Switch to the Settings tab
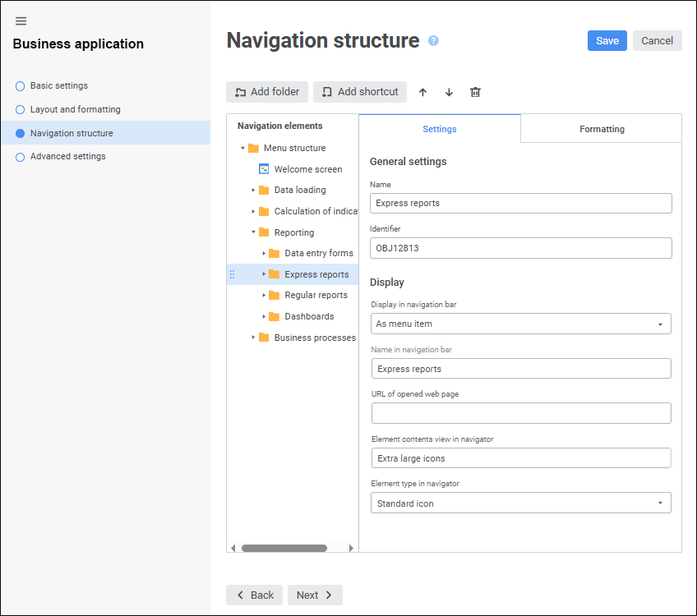Viewport: 697px width, 616px height. coord(440,129)
